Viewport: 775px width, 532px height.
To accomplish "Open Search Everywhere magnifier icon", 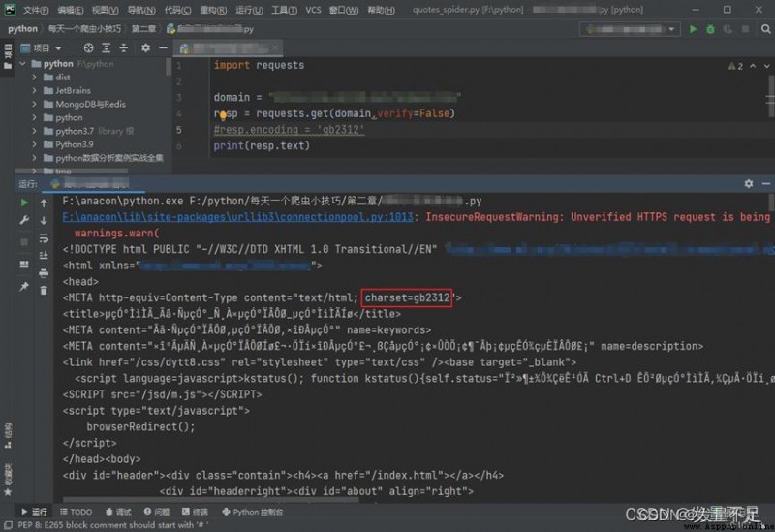I will [x=765, y=29].
